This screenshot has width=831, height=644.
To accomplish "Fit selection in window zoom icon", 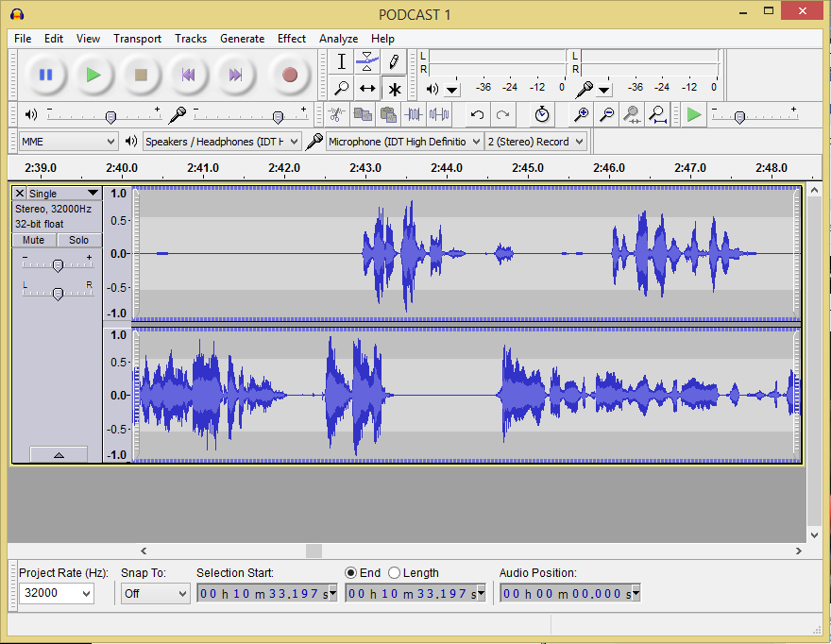I will 632,114.
